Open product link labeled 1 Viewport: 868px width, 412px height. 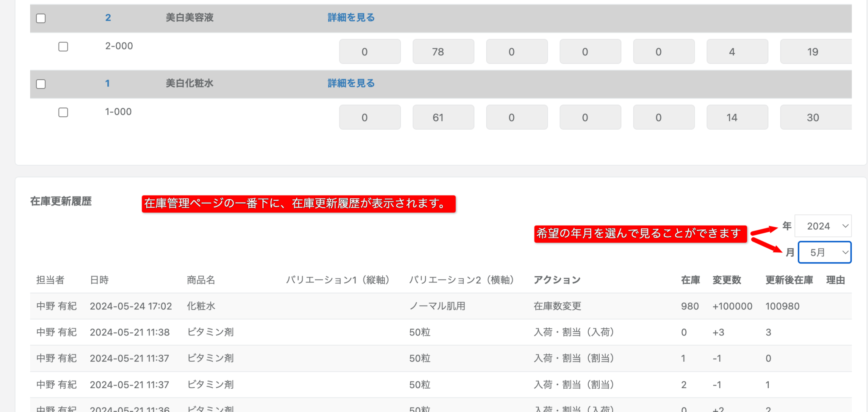click(x=108, y=83)
